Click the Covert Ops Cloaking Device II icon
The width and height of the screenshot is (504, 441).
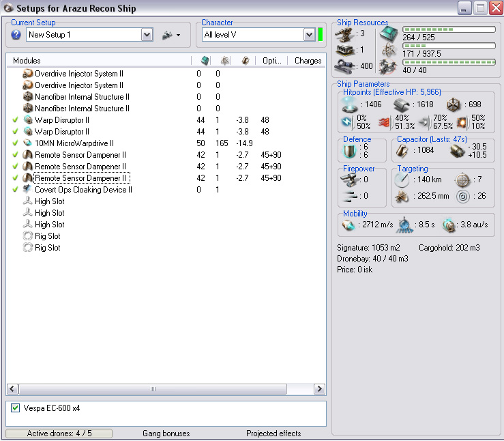pos(28,189)
